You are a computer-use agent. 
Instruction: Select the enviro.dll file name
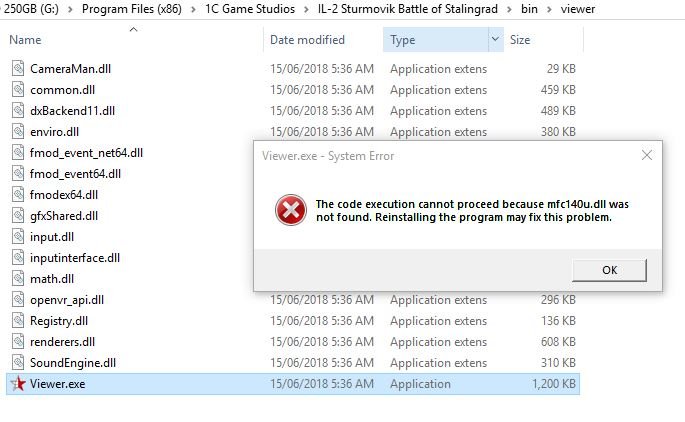pyautogui.click(x=54, y=132)
